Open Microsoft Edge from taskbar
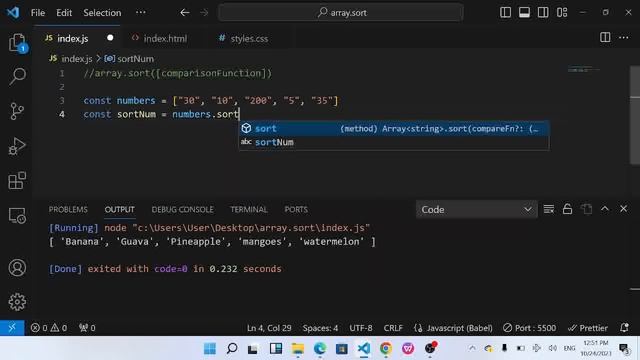Viewport: 640px width, 360px height. coord(320,348)
